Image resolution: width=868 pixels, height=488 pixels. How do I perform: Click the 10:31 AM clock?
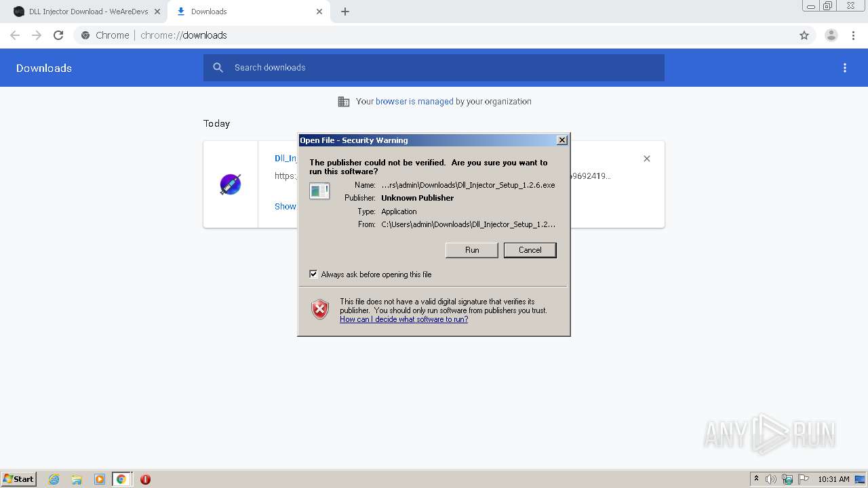(x=833, y=479)
